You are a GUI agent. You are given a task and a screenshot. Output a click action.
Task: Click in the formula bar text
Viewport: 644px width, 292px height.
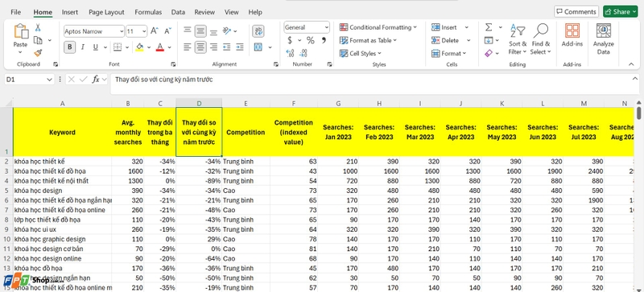click(163, 80)
